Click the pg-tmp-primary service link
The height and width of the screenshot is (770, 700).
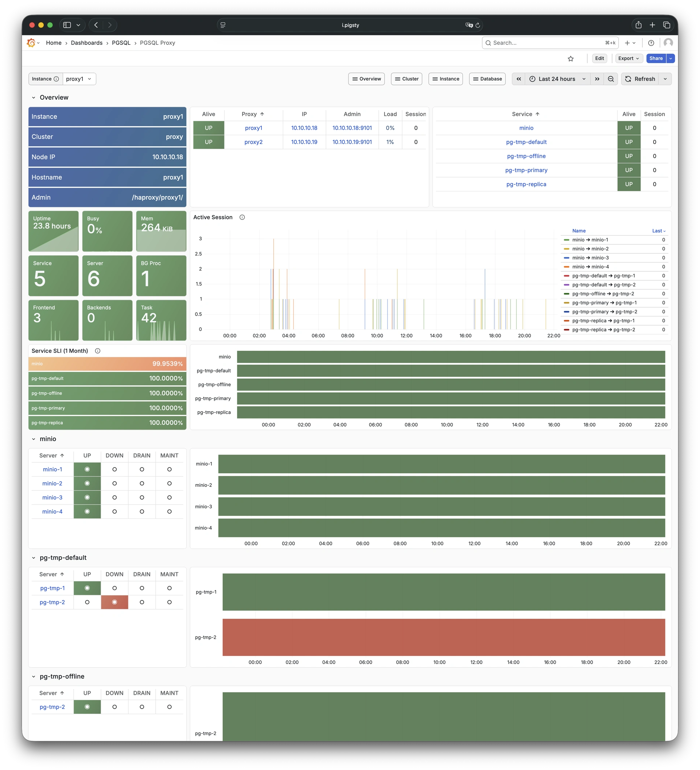(x=526, y=170)
